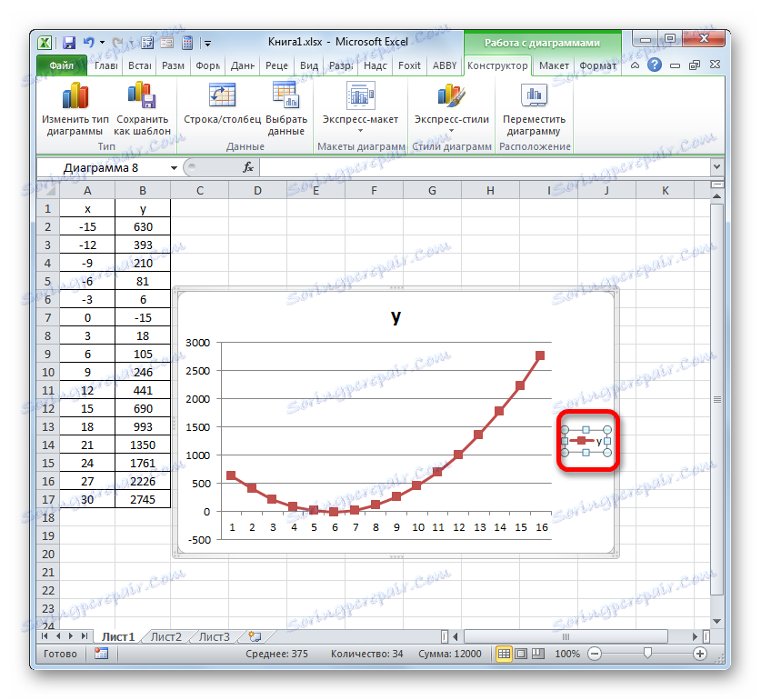The height and width of the screenshot is (700, 761).
Task: Click the zoom slider handle
Action: click(647, 654)
